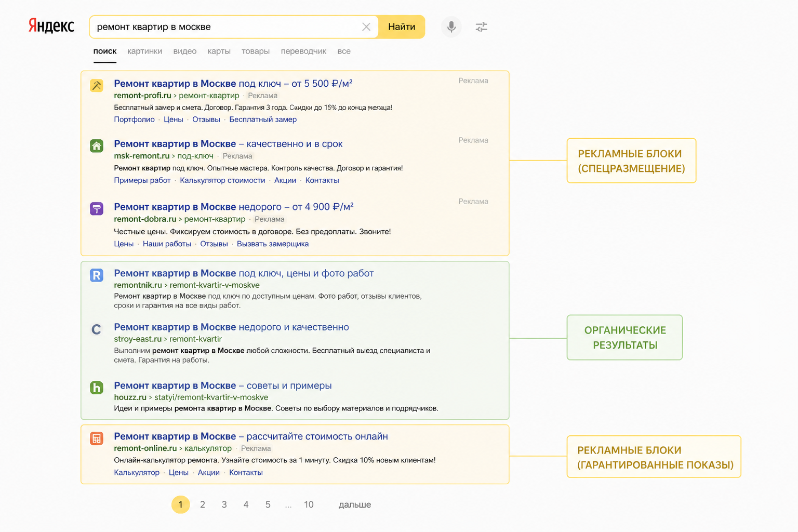Open Контакты sitelink under remont-online.ru
This screenshot has width=798, height=532.
tap(246, 472)
